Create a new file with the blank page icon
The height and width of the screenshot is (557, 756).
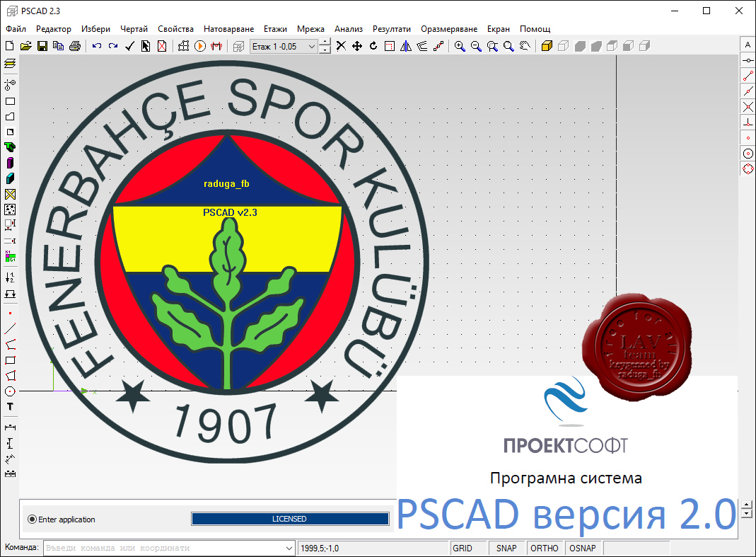pyautogui.click(x=10, y=46)
